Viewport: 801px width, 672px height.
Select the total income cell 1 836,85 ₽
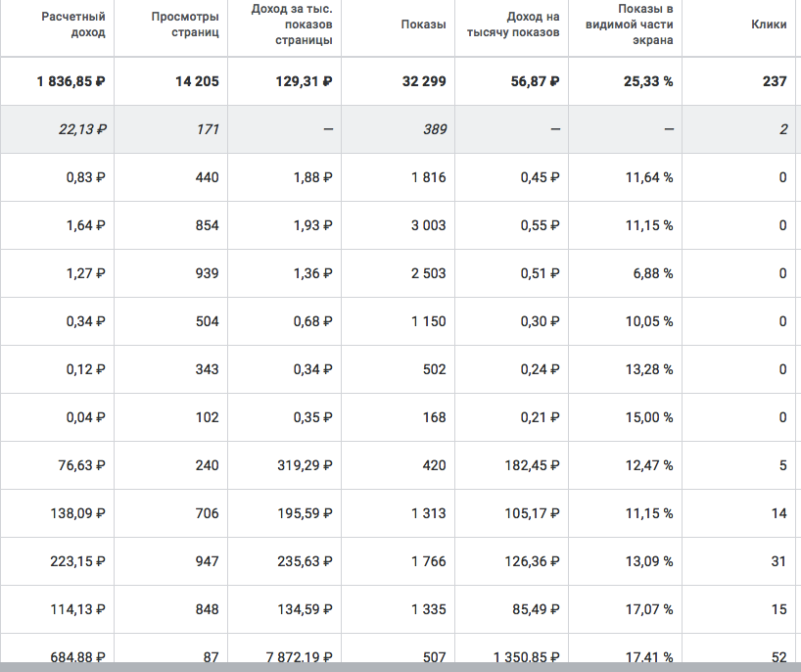71,81
